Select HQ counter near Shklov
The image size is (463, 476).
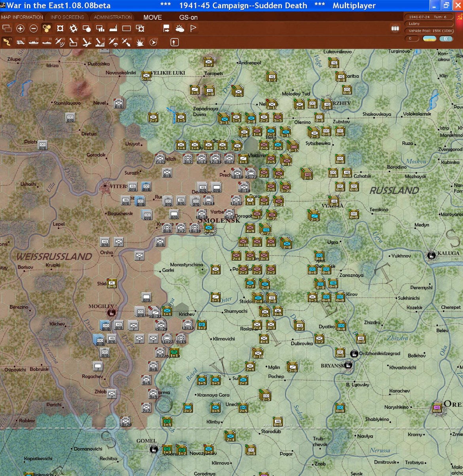[x=111, y=283]
